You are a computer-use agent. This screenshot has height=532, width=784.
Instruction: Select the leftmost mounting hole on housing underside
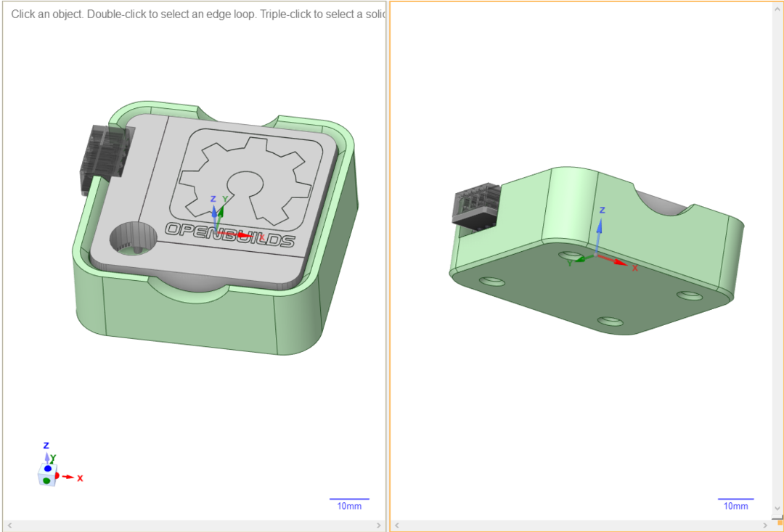click(491, 281)
